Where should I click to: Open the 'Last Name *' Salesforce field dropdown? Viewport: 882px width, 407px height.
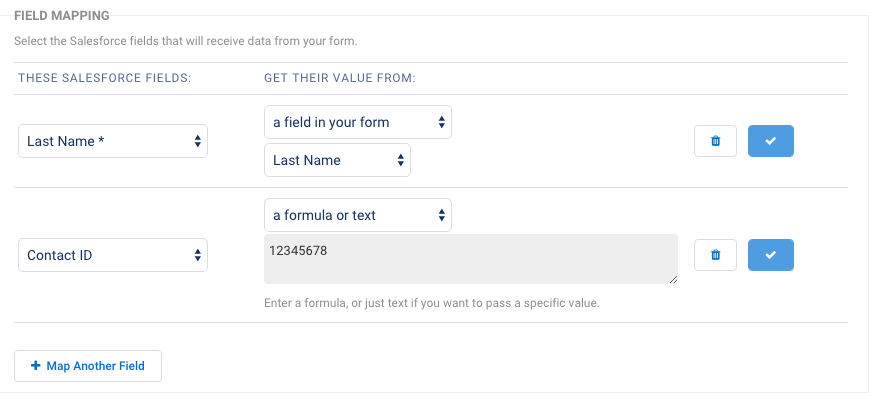[112, 141]
